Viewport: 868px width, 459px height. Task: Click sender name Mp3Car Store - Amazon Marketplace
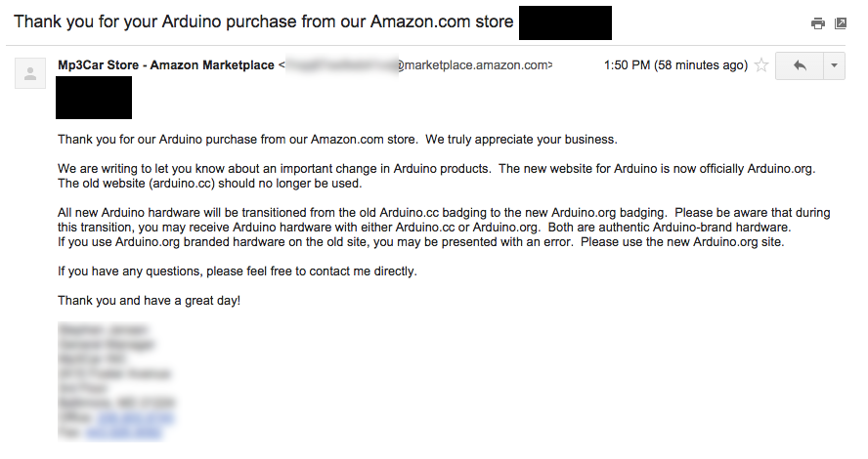pos(166,65)
